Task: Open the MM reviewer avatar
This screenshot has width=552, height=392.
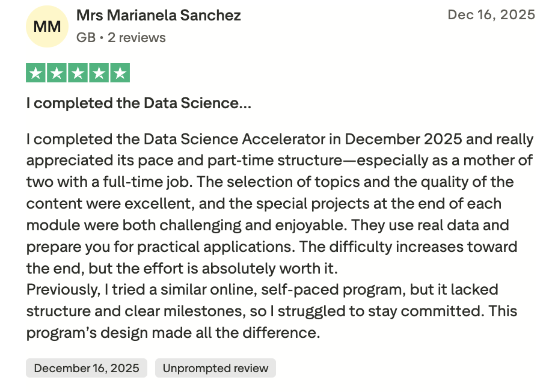Action: 47,26
